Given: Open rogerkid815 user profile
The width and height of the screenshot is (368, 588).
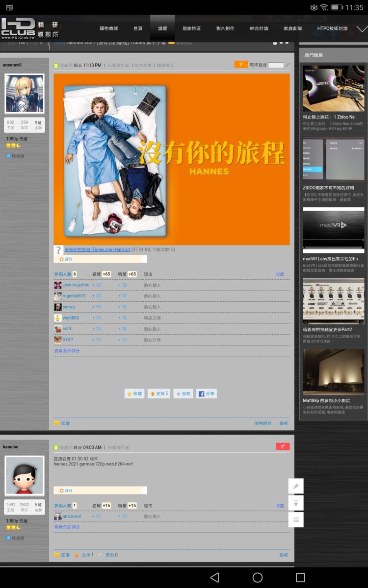Looking at the screenshot, I should tap(74, 296).
